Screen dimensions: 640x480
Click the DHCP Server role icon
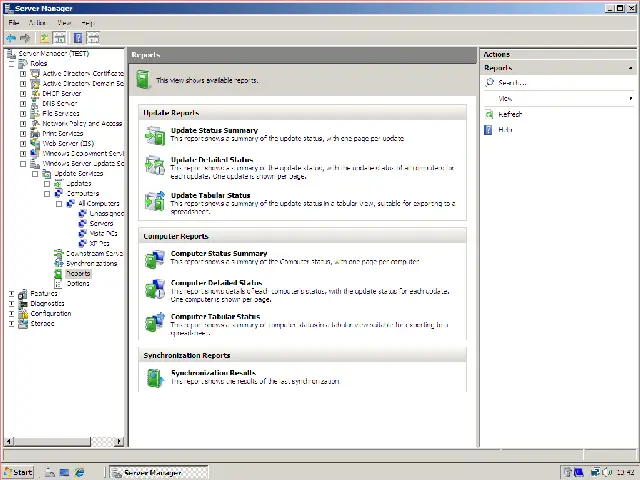point(36,93)
